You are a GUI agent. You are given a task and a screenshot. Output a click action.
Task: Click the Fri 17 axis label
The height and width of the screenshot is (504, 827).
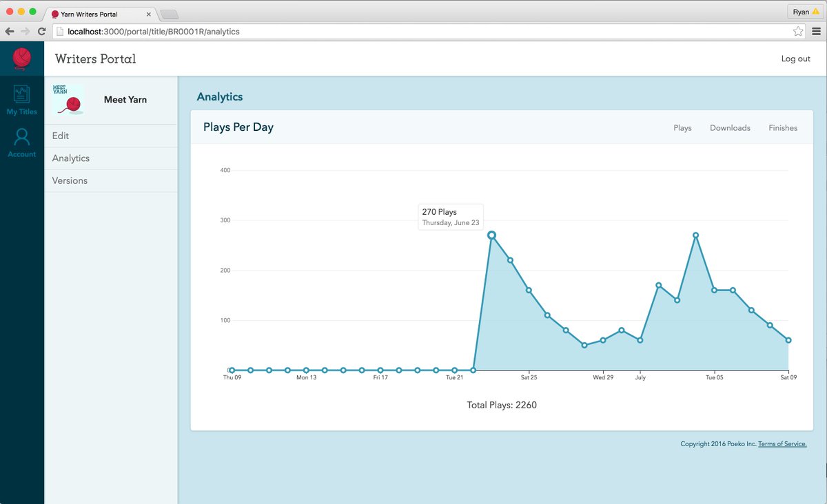pos(380,377)
